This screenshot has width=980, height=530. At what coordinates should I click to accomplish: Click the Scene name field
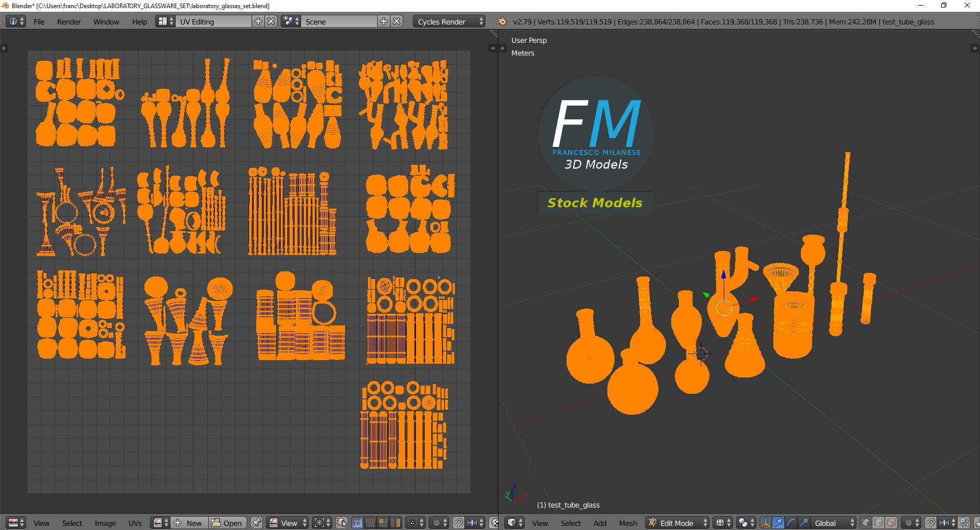coord(339,21)
